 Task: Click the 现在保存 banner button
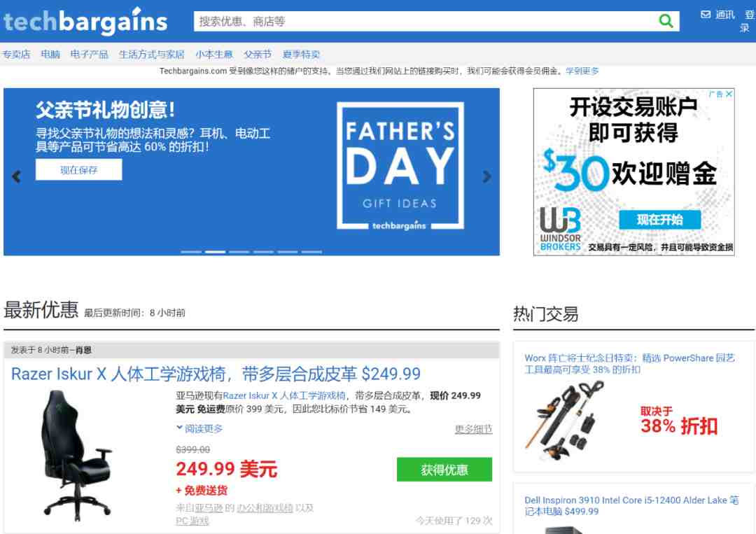pos(78,169)
